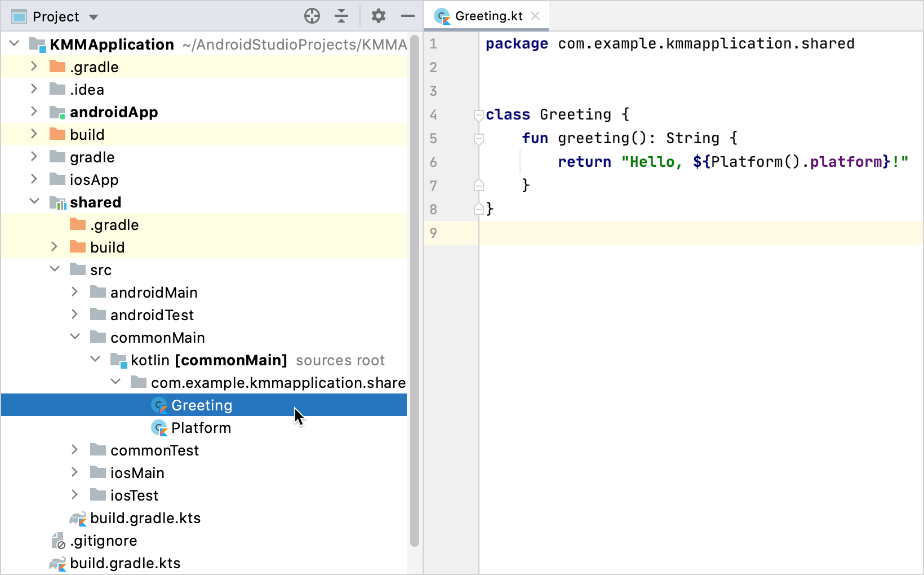Click the 'return' keyword on line 6
924x575 pixels.
[x=584, y=162]
